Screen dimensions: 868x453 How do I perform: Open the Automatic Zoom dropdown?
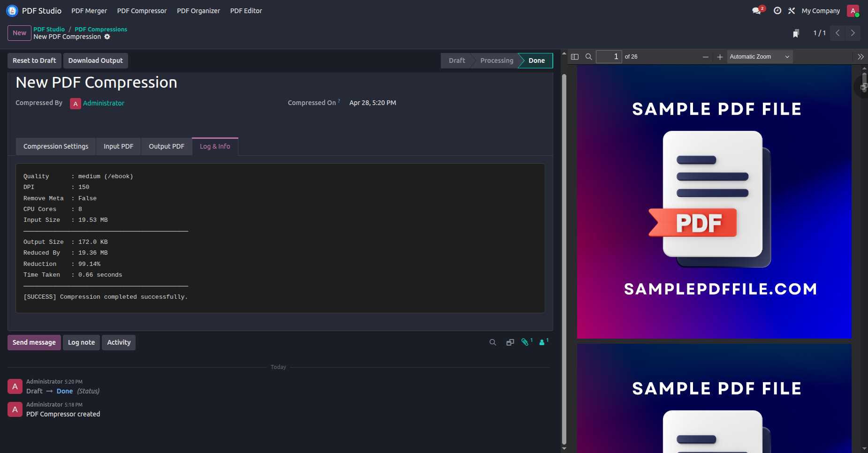pos(760,57)
